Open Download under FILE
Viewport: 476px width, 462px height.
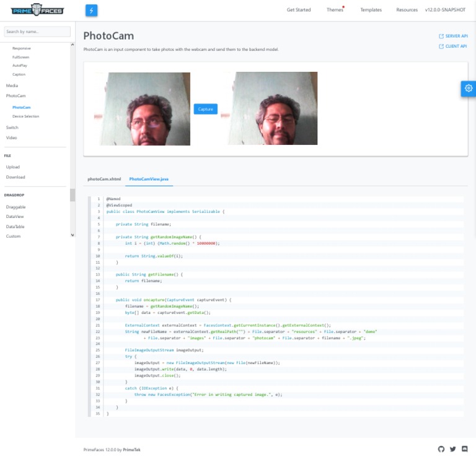point(15,177)
